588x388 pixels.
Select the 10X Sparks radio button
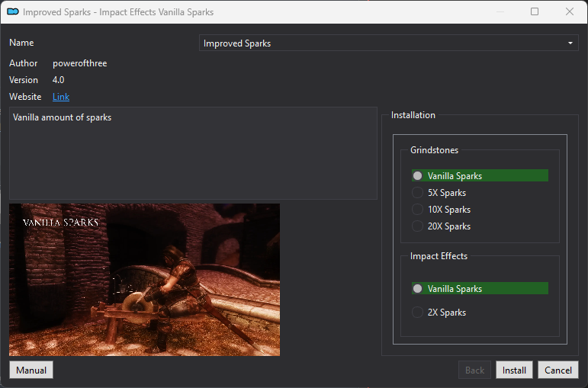pos(417,210)
